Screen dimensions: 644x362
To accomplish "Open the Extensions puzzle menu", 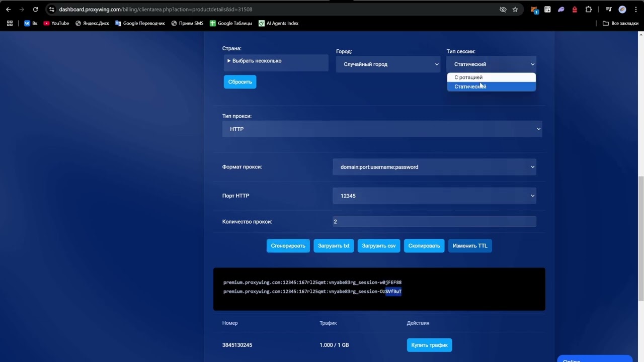I will click(x=588, y=10).
